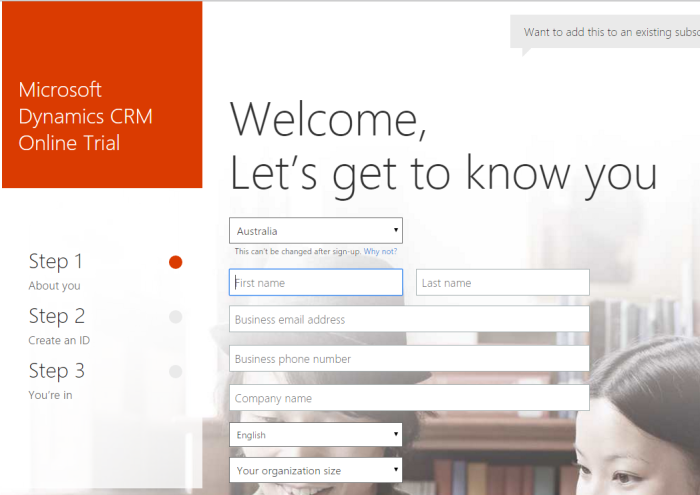Expand the English language dropdown

[315, 435]
